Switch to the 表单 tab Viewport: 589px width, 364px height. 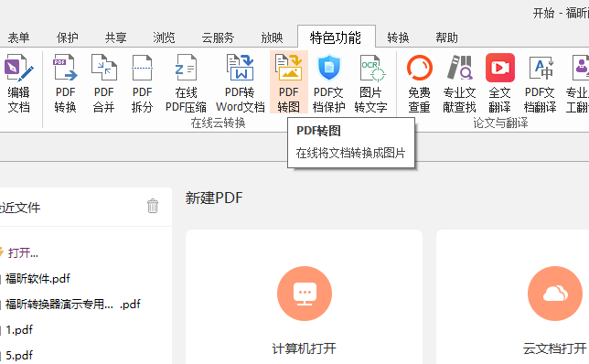[x=18, y=37]
